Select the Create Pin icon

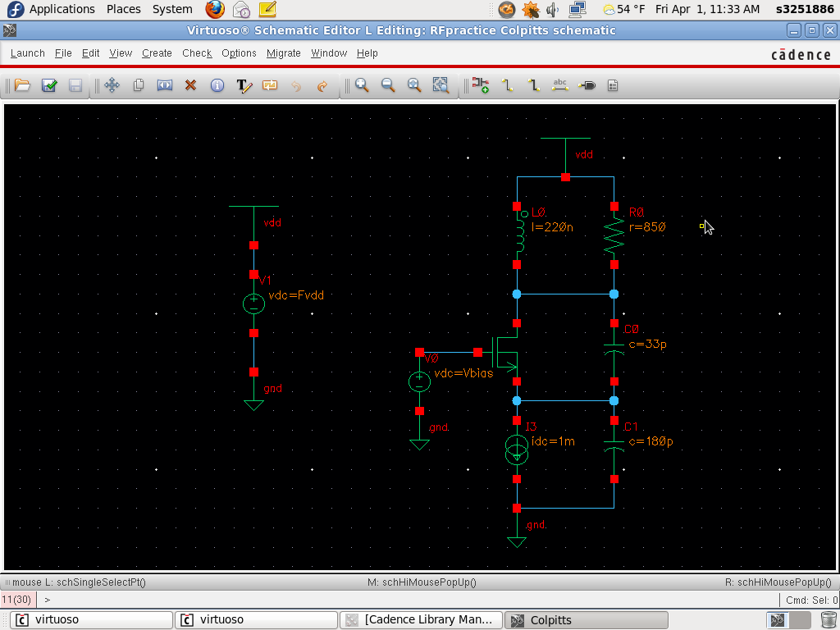(x=587, y=85)
